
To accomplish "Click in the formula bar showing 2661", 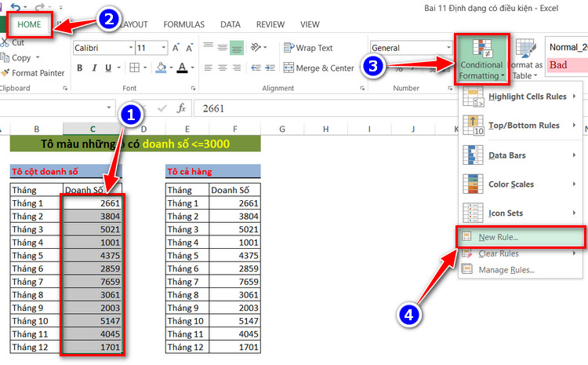I will [326, 108].
